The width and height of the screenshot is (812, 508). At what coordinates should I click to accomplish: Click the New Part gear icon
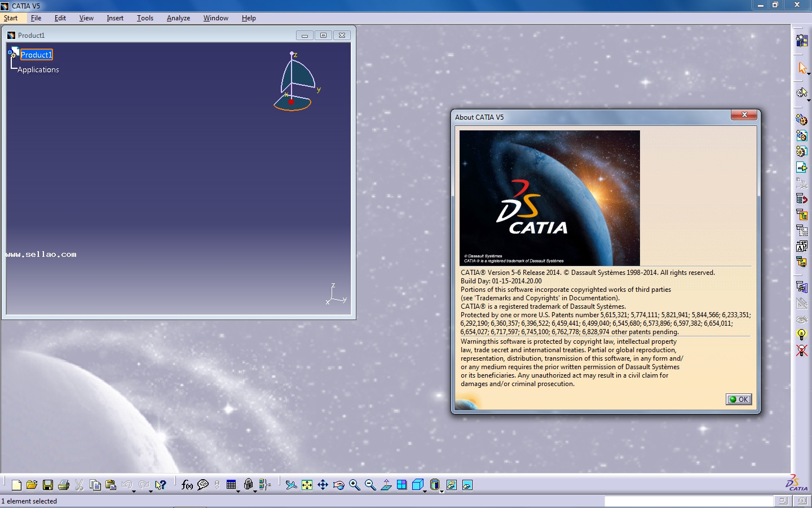(801, 151)
